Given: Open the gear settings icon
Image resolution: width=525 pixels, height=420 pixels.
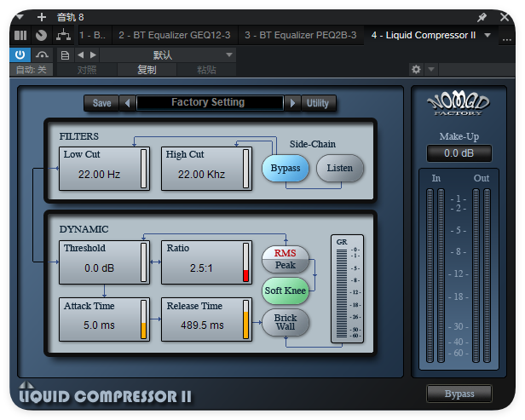Looking at the screenshot, I should pos(416,70).
